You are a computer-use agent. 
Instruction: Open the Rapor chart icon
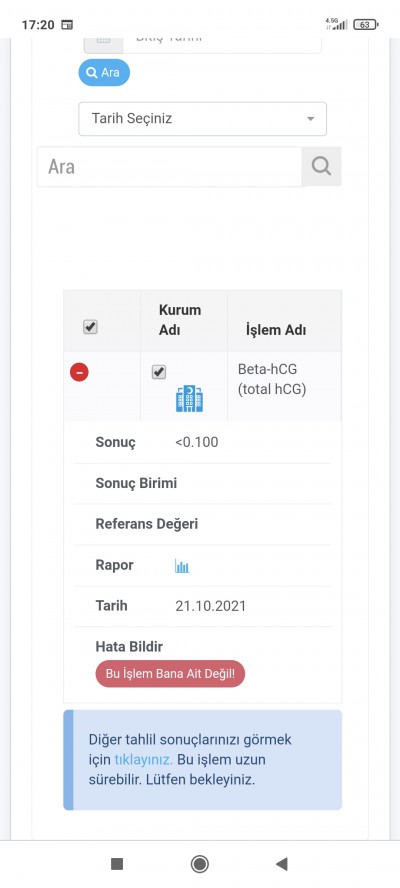[x=182, y=566]
